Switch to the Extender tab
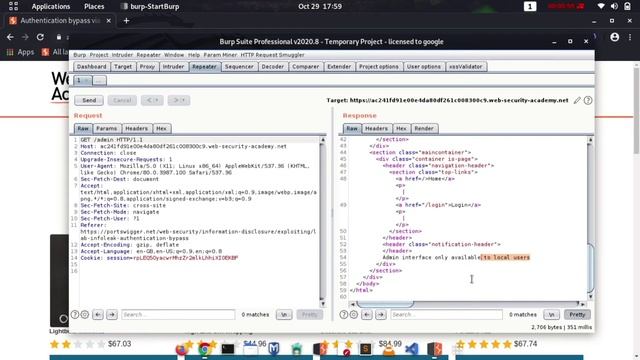Viewport: 640px width, 360px height. (x=339, y=67)
